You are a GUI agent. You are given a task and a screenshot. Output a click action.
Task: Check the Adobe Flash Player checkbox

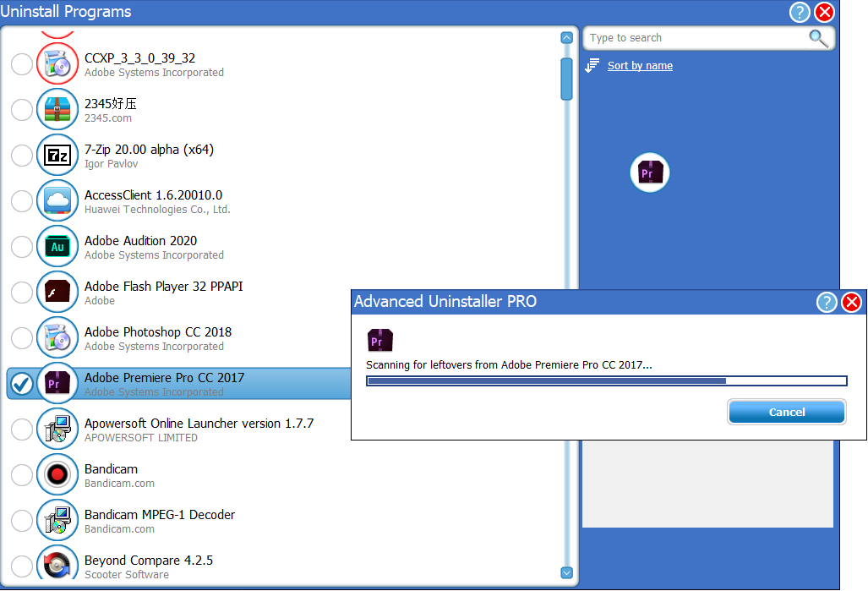coord(22,293)
